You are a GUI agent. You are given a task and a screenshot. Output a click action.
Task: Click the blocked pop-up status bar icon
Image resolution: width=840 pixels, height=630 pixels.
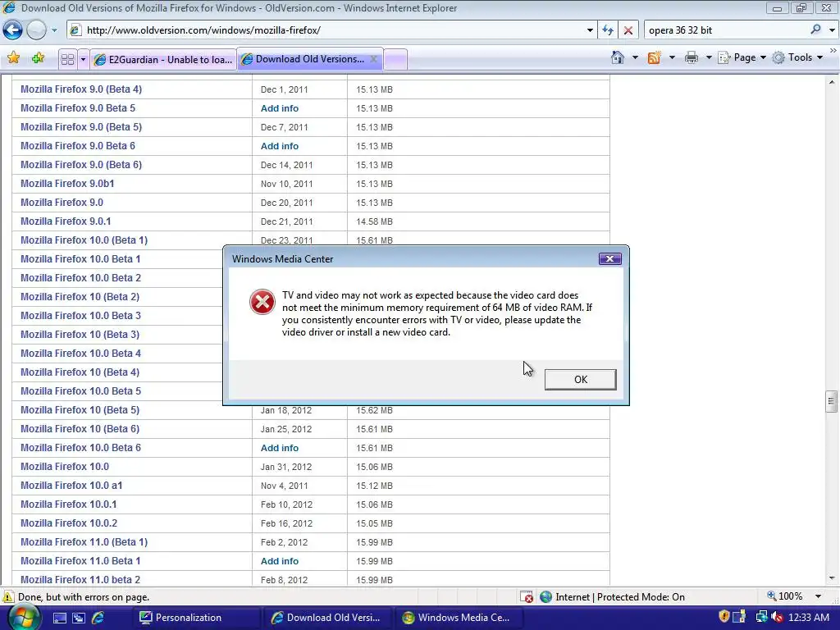[527, 597]
